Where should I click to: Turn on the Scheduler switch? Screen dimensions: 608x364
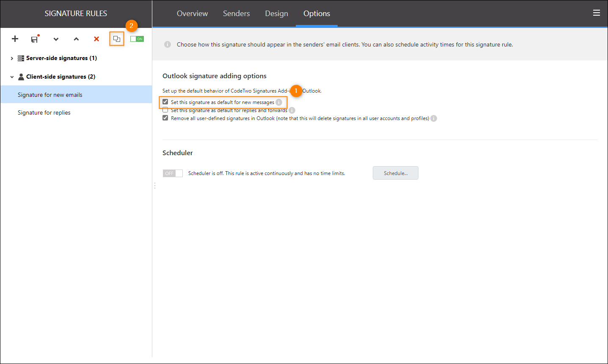[x=172, y=172]
